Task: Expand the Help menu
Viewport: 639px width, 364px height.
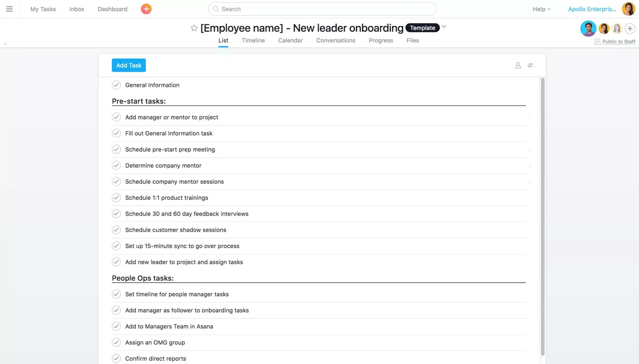Action: pyautogui.click(x=541, y=9)
